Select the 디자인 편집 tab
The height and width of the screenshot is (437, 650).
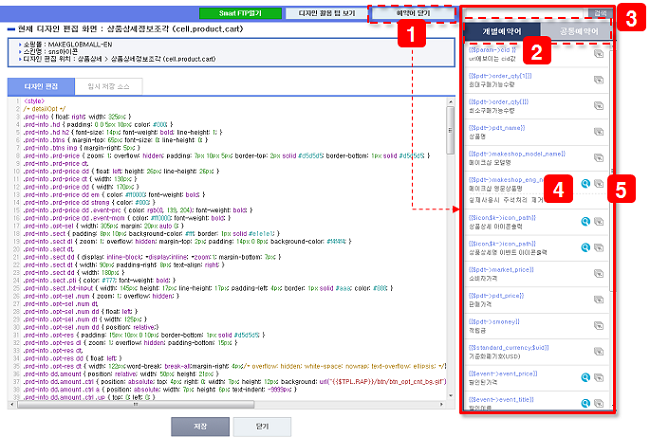[x=41, y=87]
